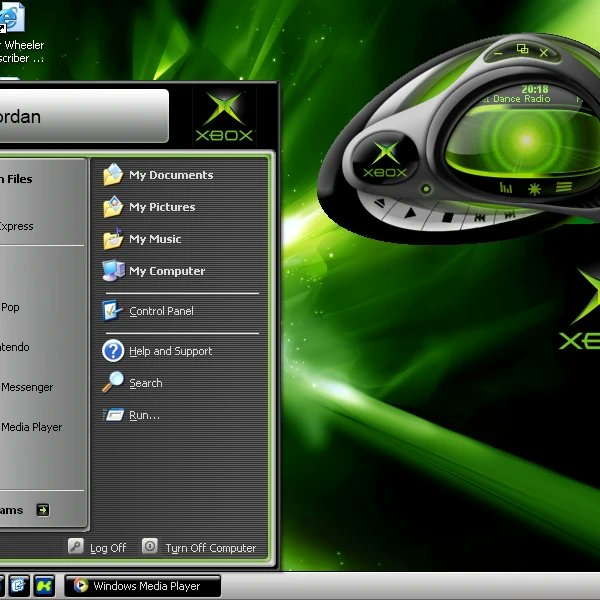Open My Computer from the Start menu

pyautogui.click(x=154, y=271)
